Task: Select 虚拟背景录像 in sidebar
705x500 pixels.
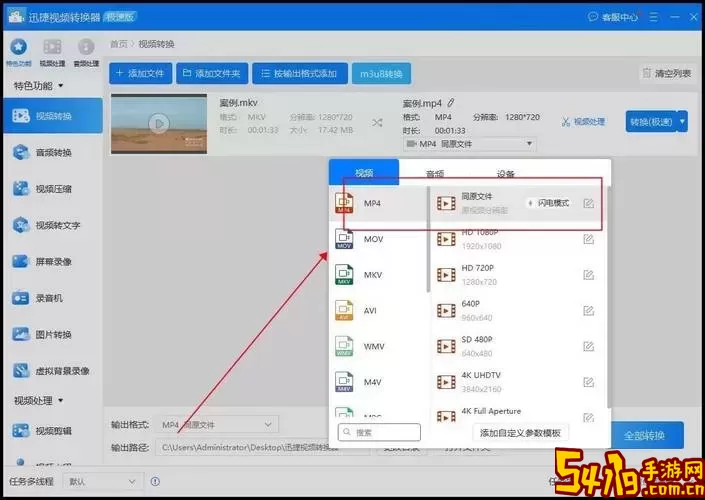Action: tap(53, 371)
